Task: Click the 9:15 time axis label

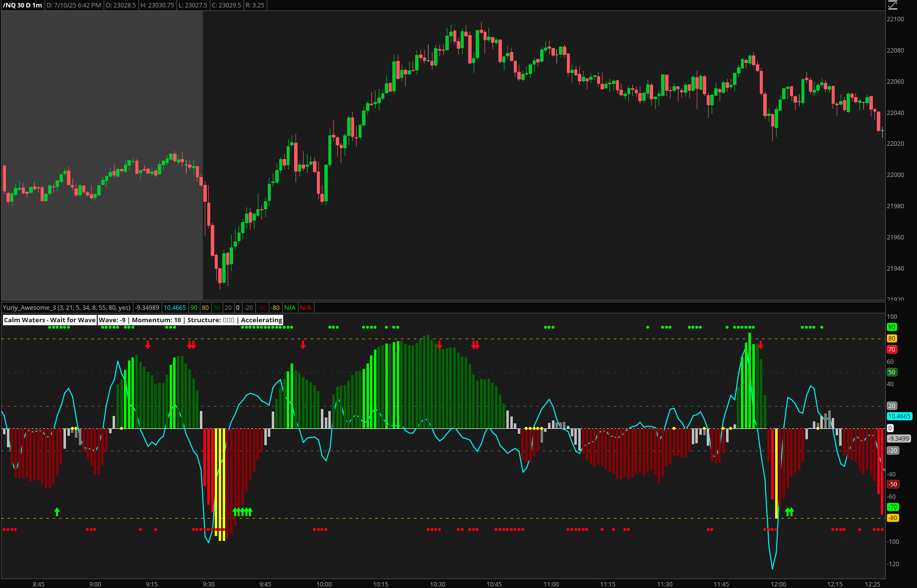Action: pyautogui.click(x=152, y=585)
